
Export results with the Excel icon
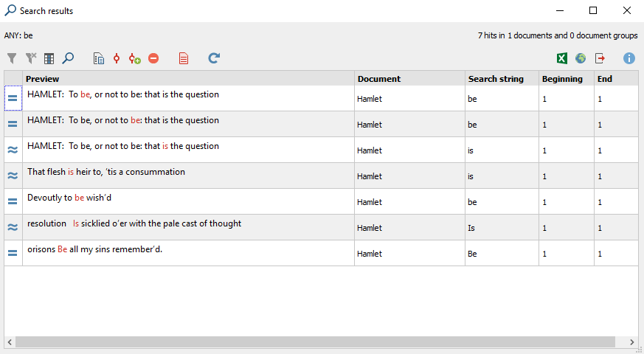click(x=562, y=58)
